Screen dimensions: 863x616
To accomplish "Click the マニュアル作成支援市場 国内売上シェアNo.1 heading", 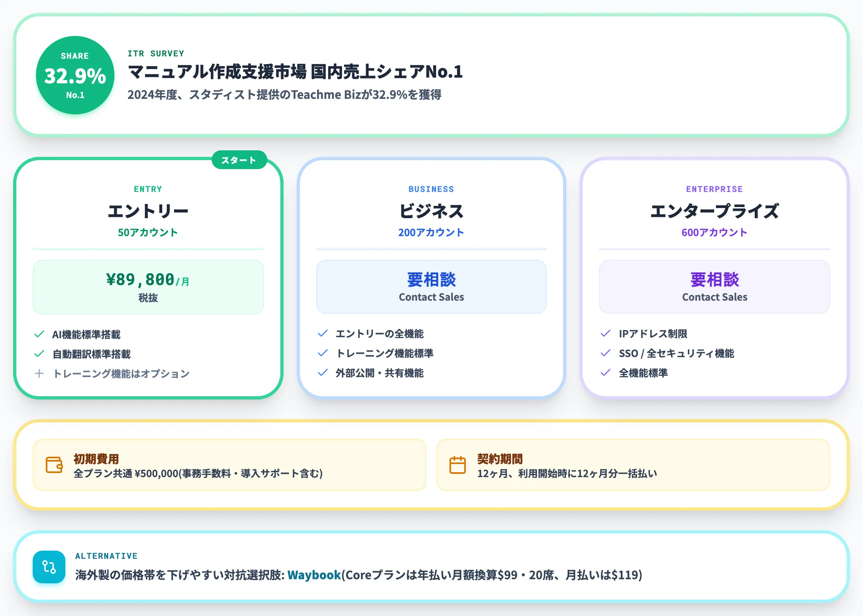I will (295, 72).
